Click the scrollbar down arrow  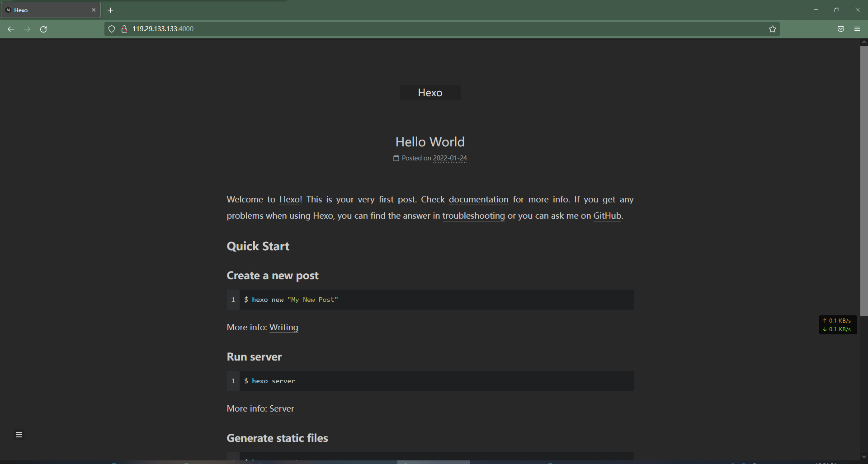click(864, 456)
